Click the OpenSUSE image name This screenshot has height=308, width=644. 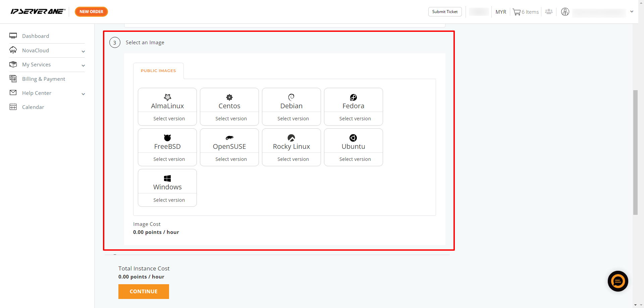tap(229, 146)
